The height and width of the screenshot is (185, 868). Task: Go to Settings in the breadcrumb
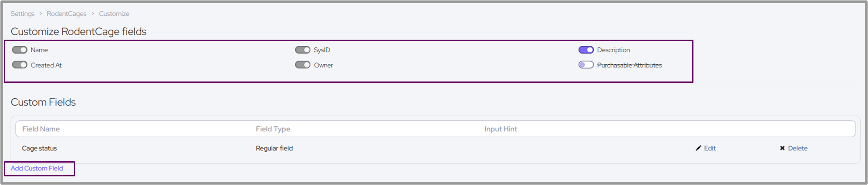(22, 14)
